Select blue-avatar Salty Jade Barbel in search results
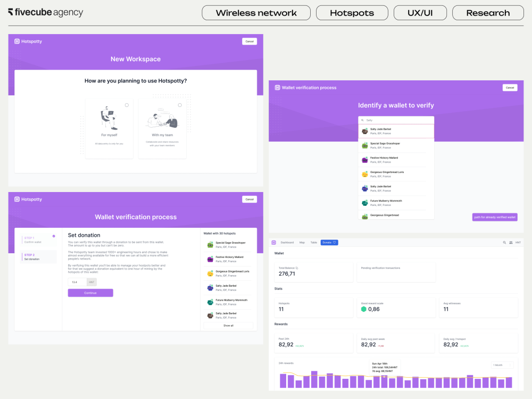 [x=396, y=188]
